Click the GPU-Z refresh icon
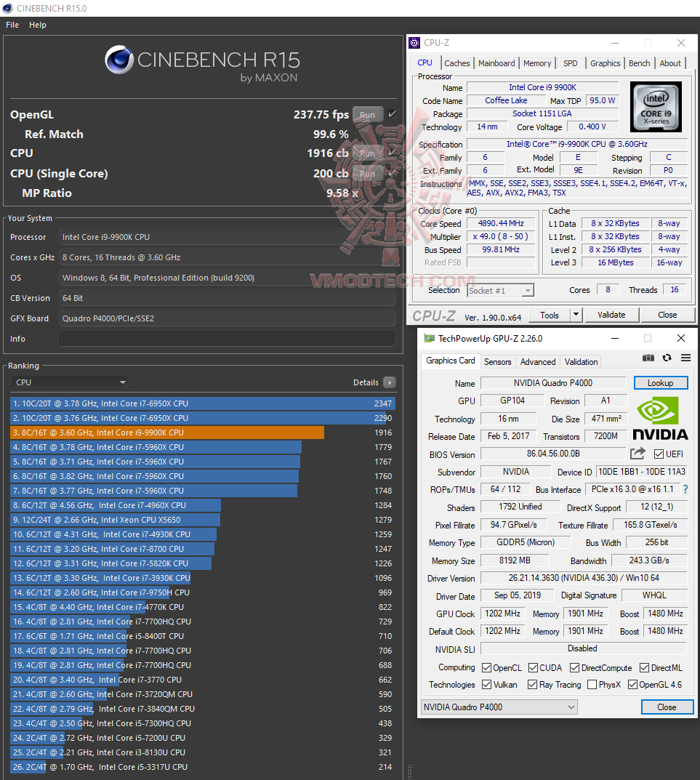The height and width of the screenshot is (780, 700). pyautogui.click(x=667, y=358)
